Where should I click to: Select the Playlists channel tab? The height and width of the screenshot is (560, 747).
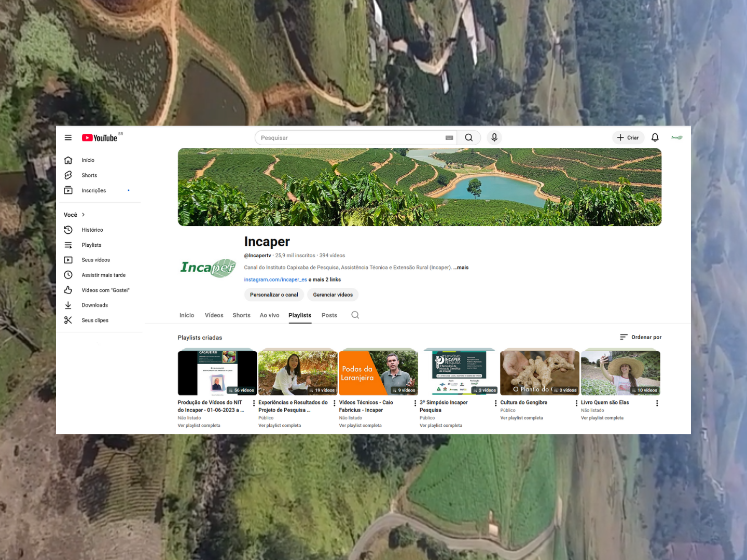click(x=300, y=315)
